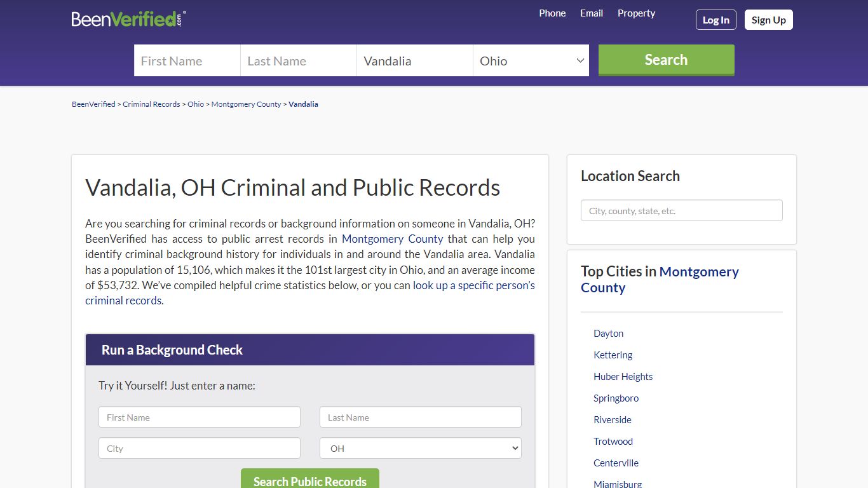Follow the BeenVerified breadcrumb link

[93, 104]
